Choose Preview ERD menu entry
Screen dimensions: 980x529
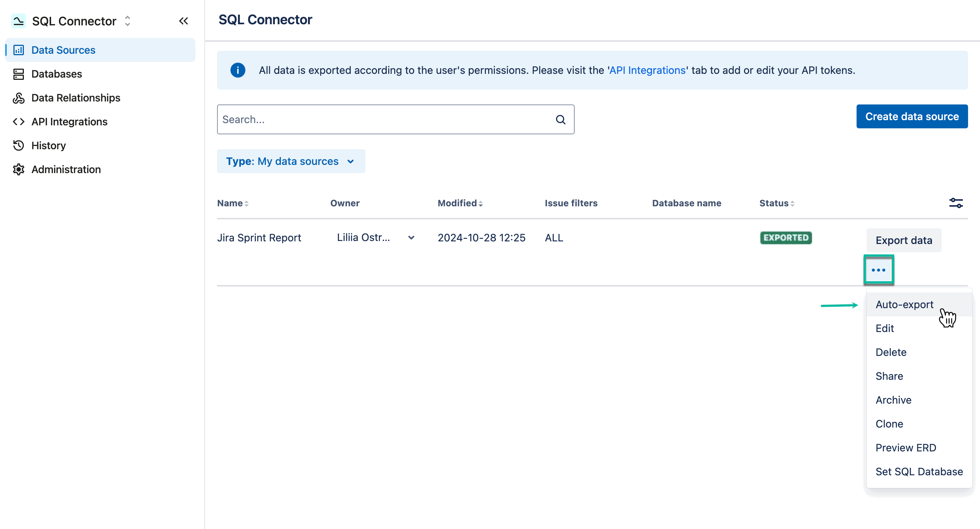pos(906,448)
